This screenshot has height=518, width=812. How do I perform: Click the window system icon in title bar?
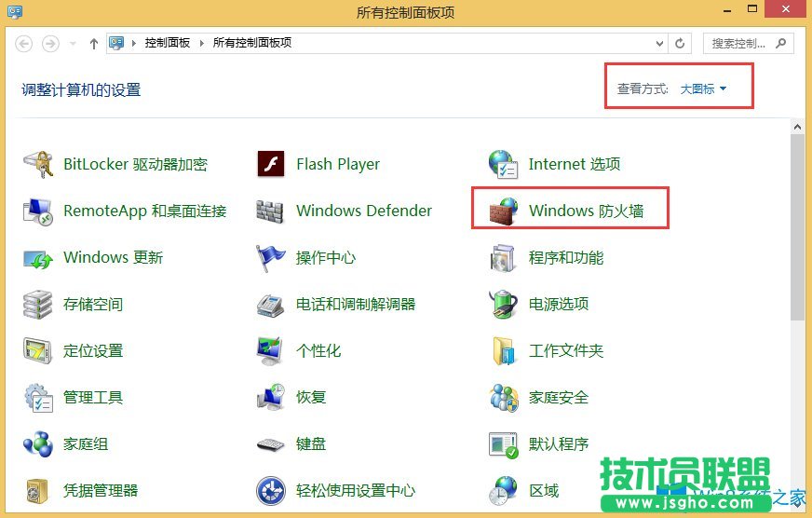pos(15,11)
